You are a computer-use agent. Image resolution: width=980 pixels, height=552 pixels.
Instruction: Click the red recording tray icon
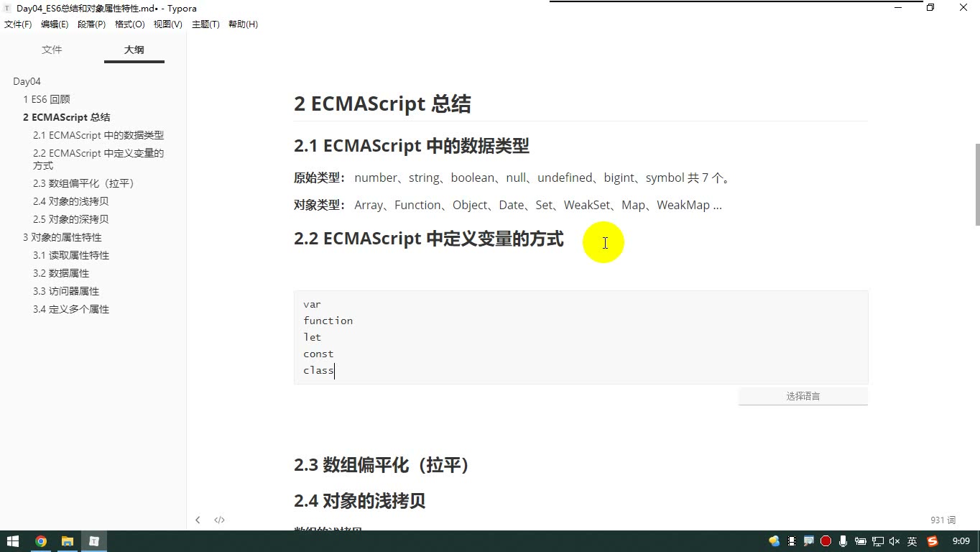pos(826,541)
